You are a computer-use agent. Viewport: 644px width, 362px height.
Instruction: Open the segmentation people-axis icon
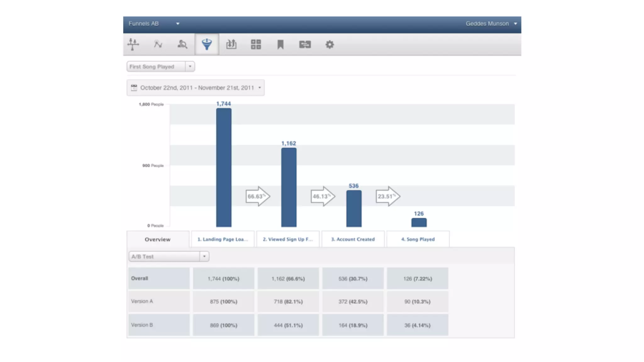[133, 44]
